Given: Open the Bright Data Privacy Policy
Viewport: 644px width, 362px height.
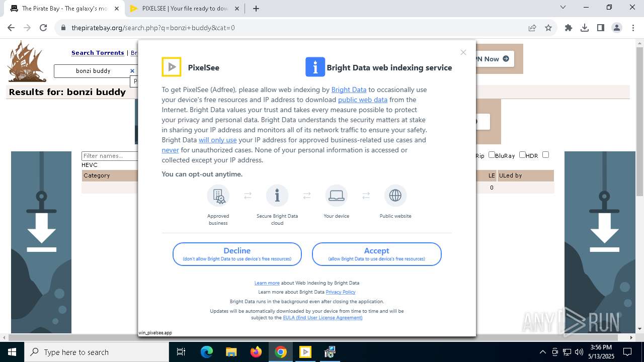Looking at the screenshot, I should [x=341, y=292].
